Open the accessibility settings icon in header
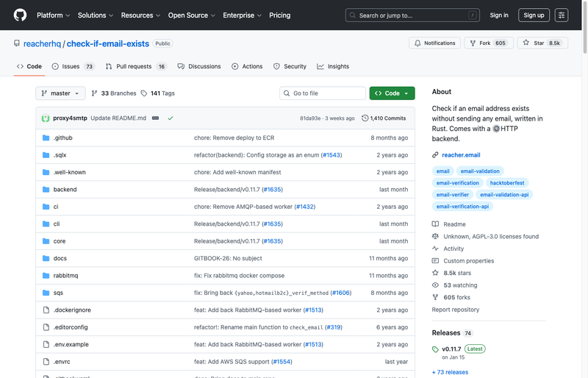This screenshot has height=378, width=588. (562, 15)
